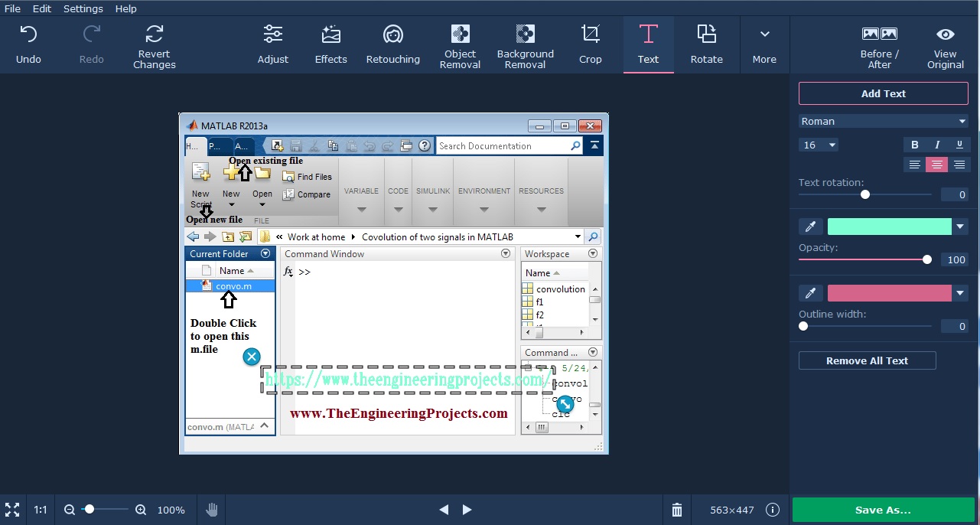
Task: Expand the outline color dropdown arrow
Action: (961, 293)
